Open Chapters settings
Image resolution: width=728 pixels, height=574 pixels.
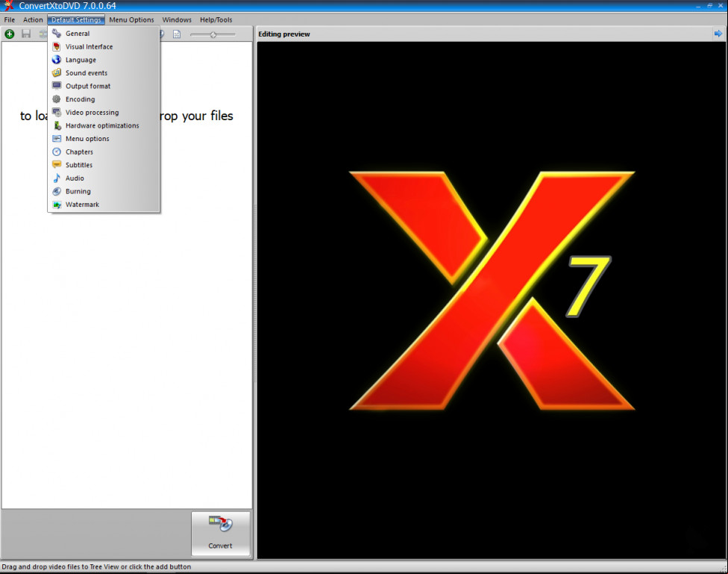click(x=104, y=152)
